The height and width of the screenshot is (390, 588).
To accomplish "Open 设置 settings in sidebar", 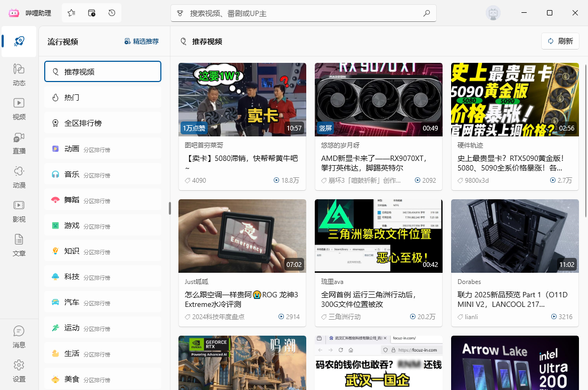I will 19,371.
